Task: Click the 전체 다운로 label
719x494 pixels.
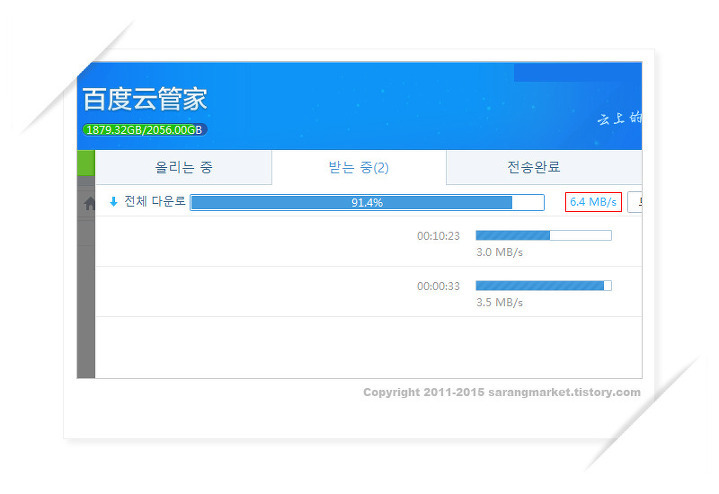Action: pos(155,201)
